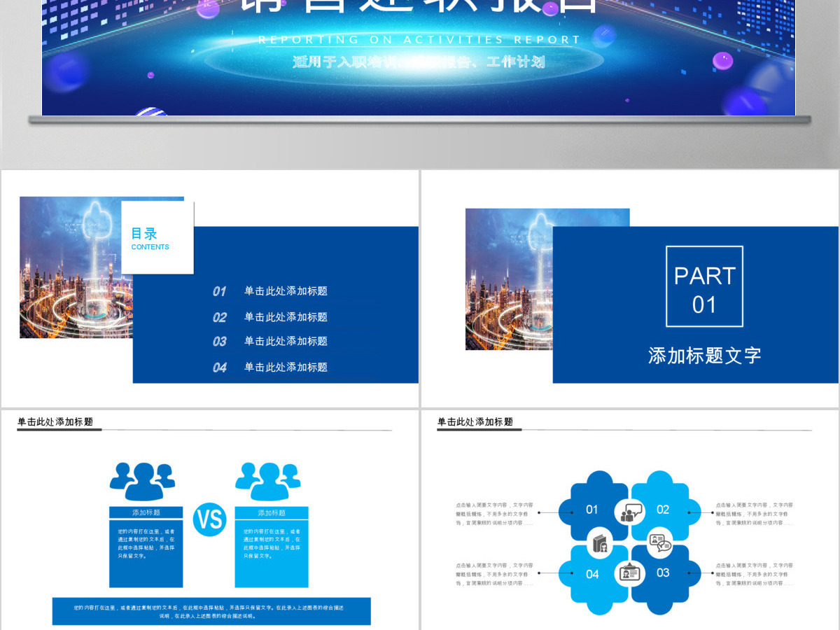Click the dark blue people group icon
The image size is (840, 630).
pos(143,481)
